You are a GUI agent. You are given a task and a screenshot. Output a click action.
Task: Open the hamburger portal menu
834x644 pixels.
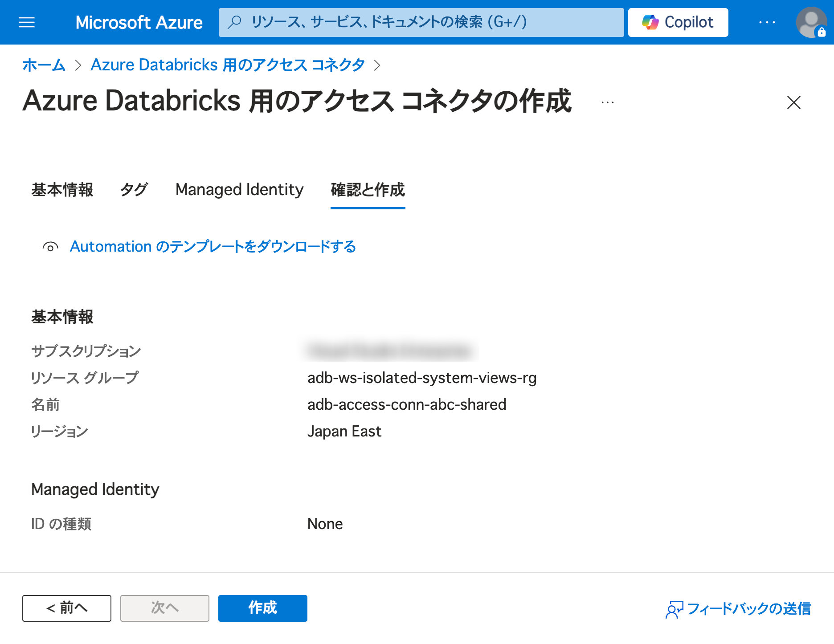(x=27, y=22)
